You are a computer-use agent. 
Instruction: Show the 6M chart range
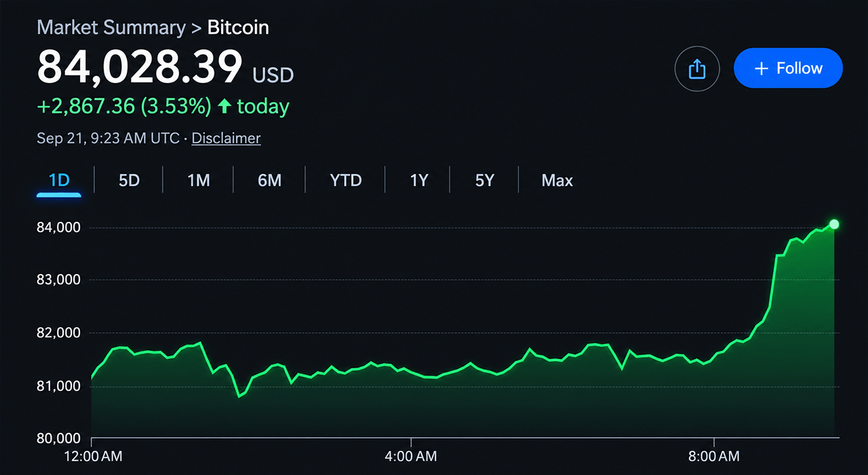click(269, 180)
